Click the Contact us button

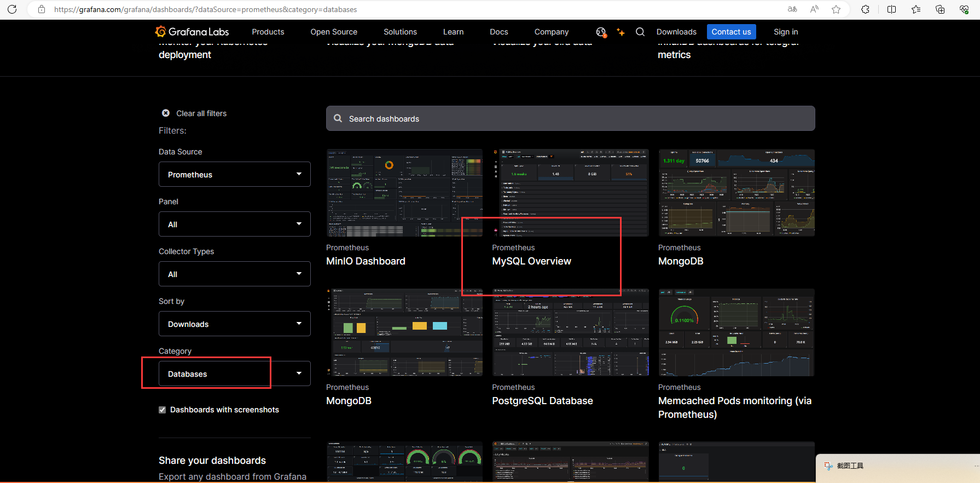tap(731, 32)
